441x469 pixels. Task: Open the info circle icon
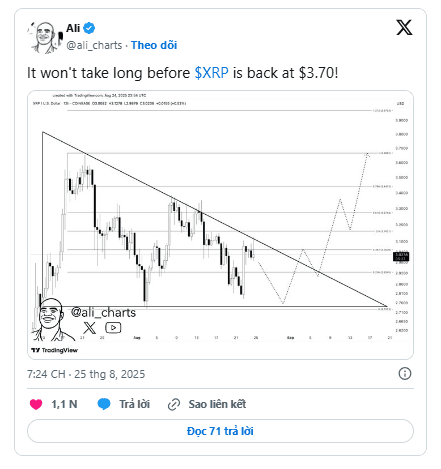[x=405, y=373]
